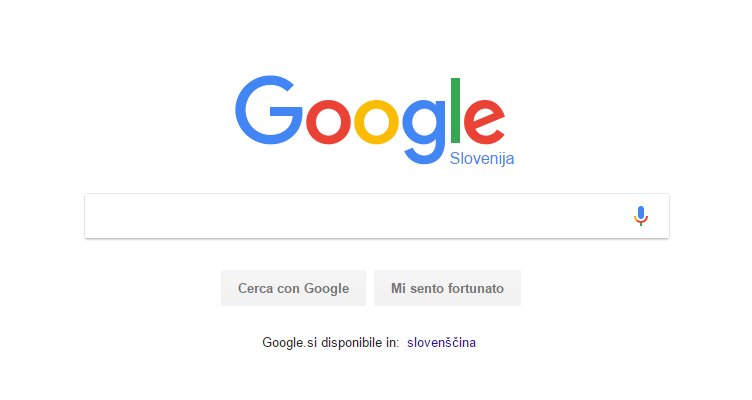
Task: Click the Slovenija label under the logo
Action: coord(482,158)
